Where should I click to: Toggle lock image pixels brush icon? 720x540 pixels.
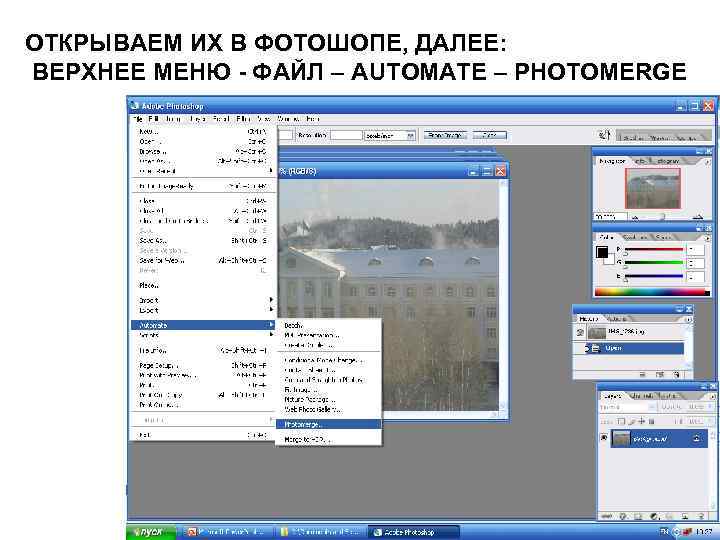631,421
